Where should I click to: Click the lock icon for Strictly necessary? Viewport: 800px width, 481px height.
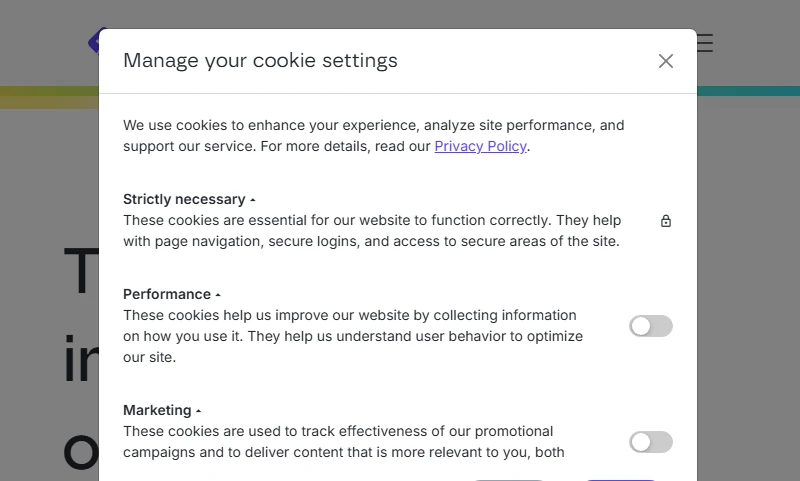pyautogui.click(x=666, y=221)
